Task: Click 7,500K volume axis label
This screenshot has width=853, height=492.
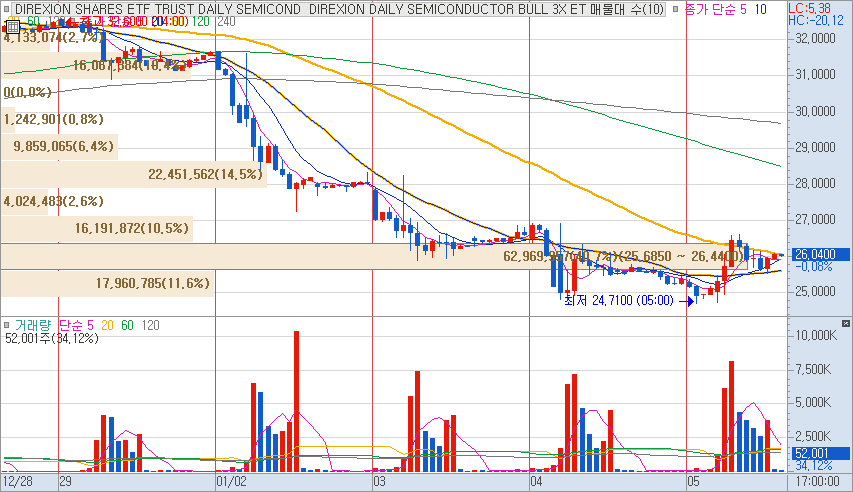Action: 813,370
